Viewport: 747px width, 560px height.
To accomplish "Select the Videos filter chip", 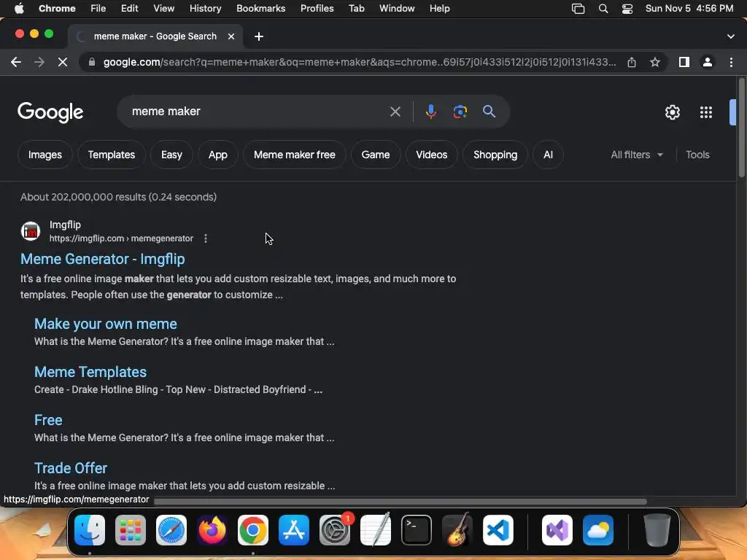I will pos(432,155).
